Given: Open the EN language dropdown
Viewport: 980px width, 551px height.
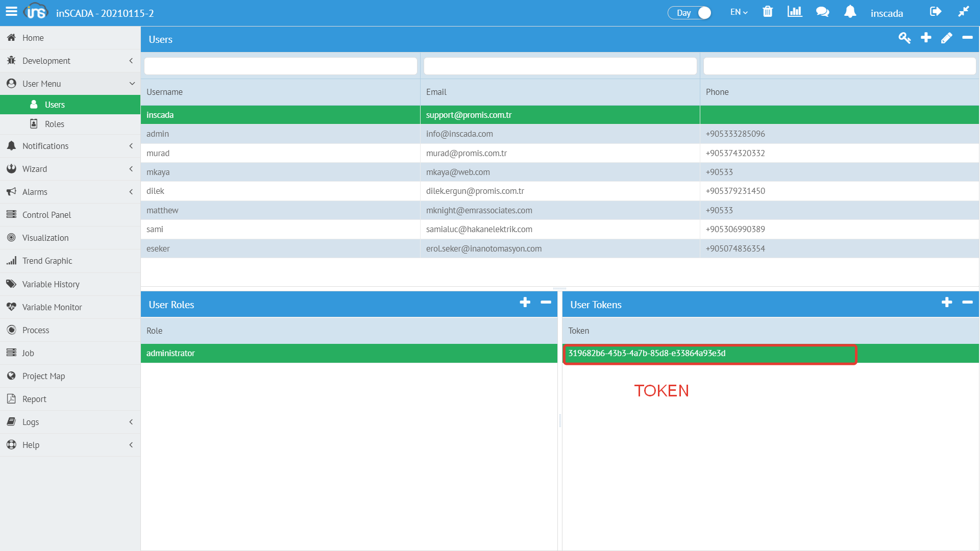Looking at the screenshot, I should 739,12.
